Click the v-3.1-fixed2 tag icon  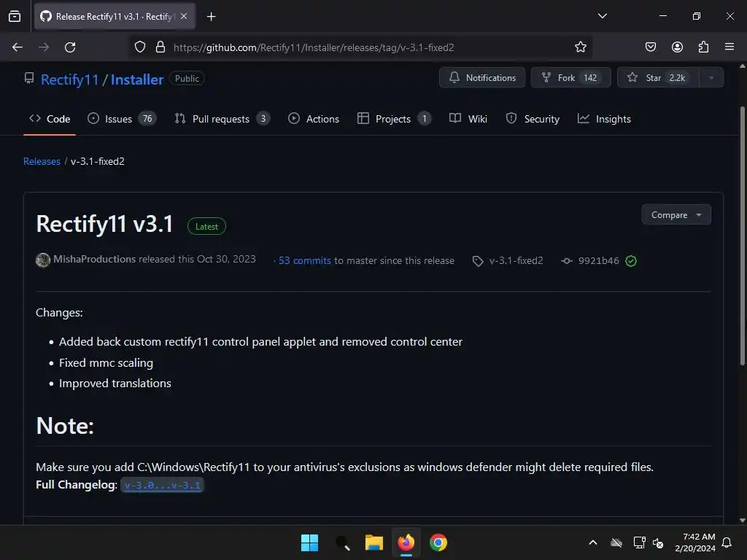click(x=477, y=261)
